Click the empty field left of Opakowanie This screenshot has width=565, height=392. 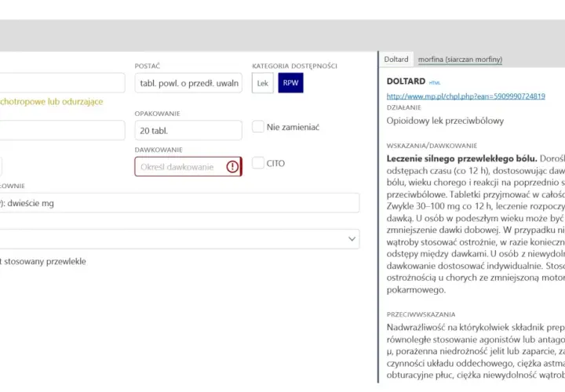62,130
